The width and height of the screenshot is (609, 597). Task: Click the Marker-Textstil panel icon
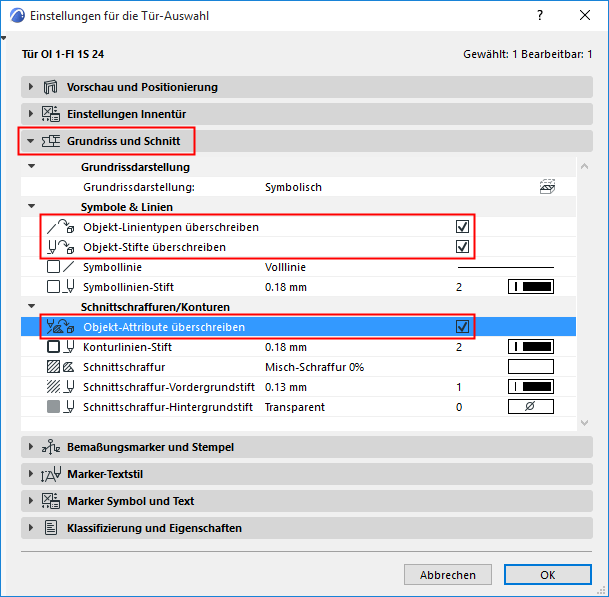click(52, 474)
